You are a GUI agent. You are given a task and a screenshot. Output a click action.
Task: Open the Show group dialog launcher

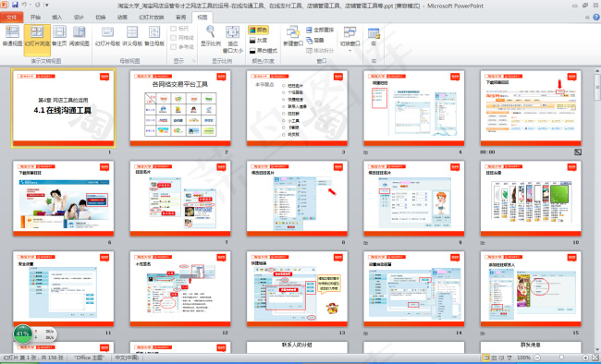(x=194, y=61)
